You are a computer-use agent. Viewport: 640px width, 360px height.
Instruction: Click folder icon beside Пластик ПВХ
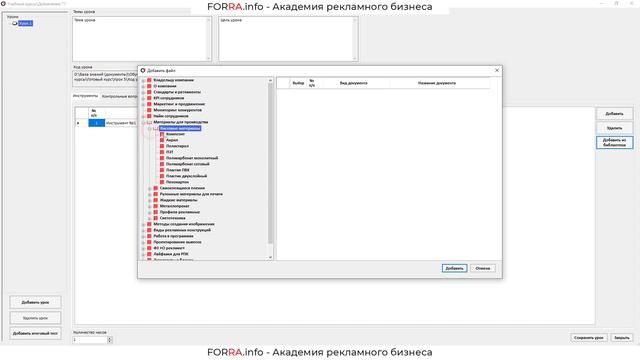pyautogui.click(x=162, y=170)
